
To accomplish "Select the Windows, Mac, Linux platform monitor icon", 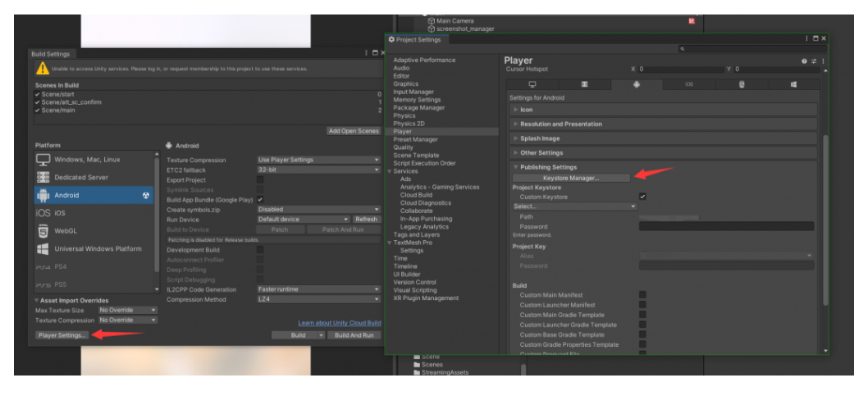I will 43,160.
